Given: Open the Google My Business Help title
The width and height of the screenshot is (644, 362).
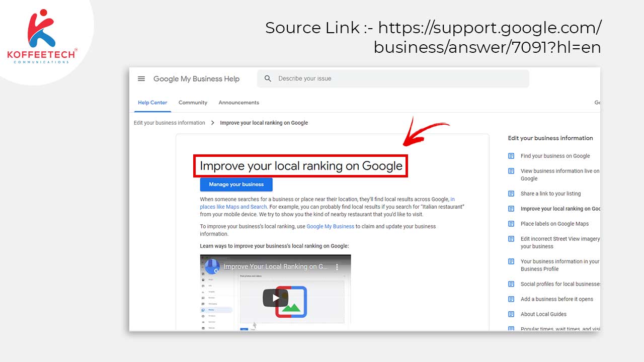Looking at the screenshot, I should tap(196, 79).
